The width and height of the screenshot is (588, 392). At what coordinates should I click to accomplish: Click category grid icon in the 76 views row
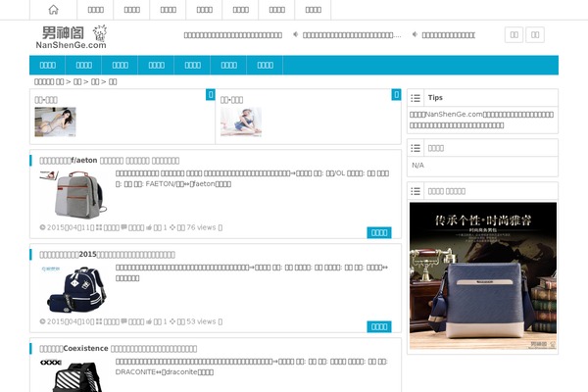[x=99, y=227]
